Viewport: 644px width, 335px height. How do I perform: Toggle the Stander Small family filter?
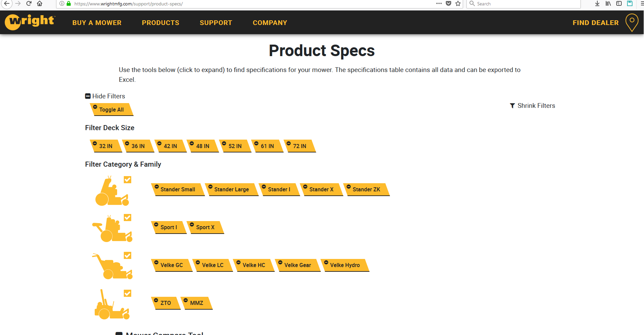pos(178,189)
